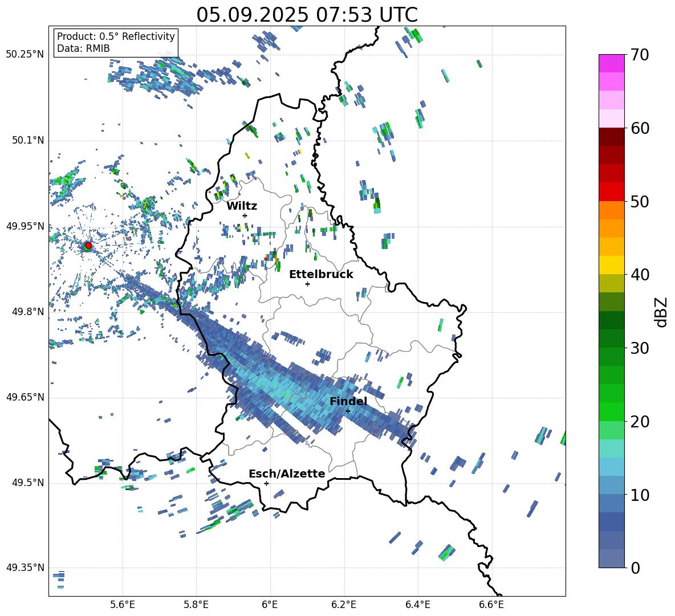Click the 10 value on the colorbar
675x616 pixels.
[x=640, y=495]
